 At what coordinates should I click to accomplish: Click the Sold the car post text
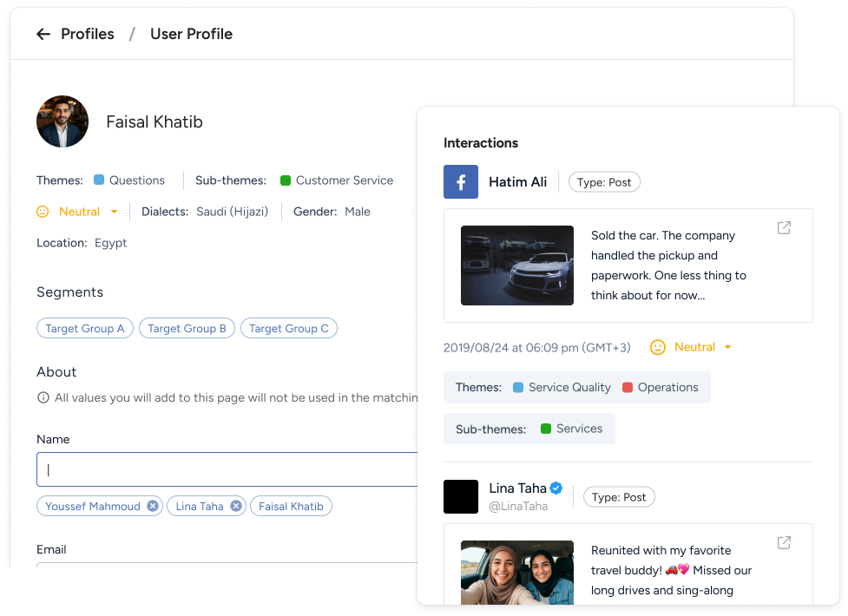point(669,265)
